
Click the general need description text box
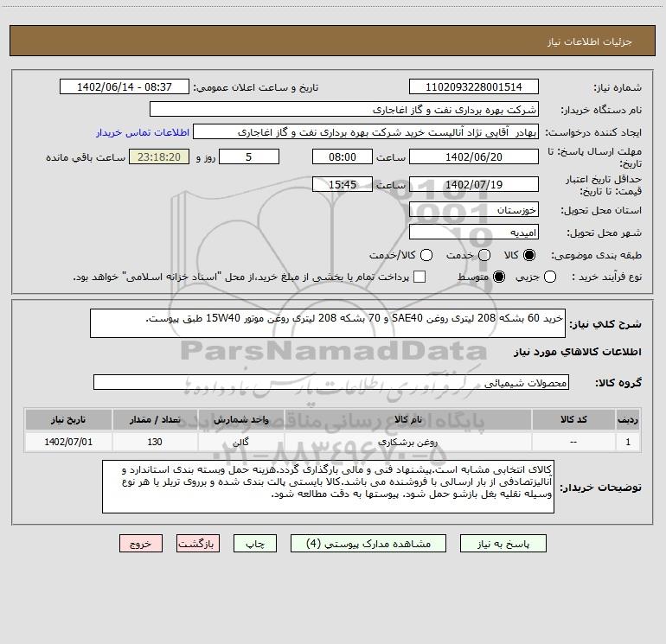(x=328, y=323)
